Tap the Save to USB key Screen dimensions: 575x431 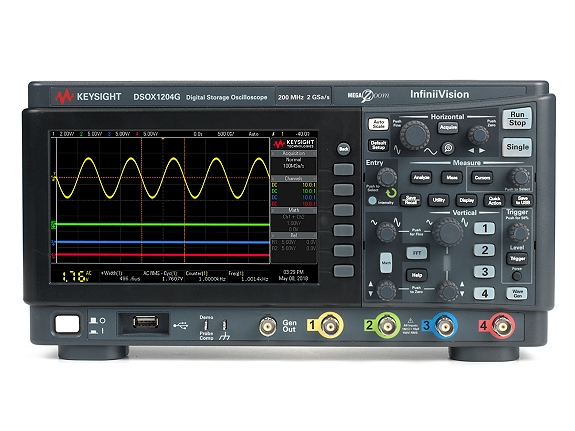tap(522, 200)
